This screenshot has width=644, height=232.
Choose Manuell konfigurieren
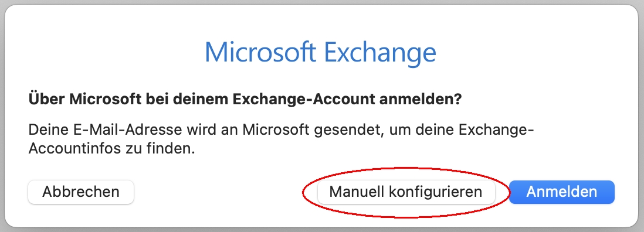click(406, 192)
